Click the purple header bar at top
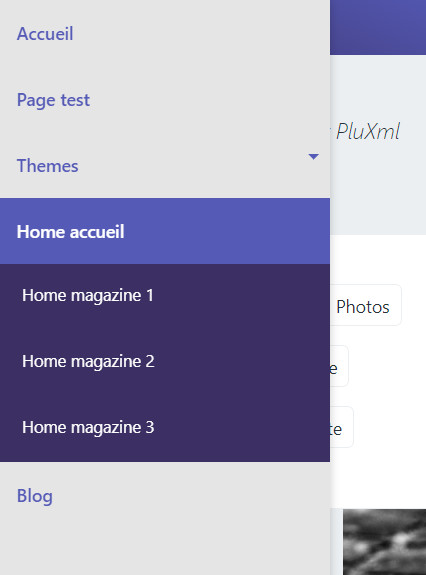Image resolution: width=426 pixels, height=575 pixels. coord(378,27)
